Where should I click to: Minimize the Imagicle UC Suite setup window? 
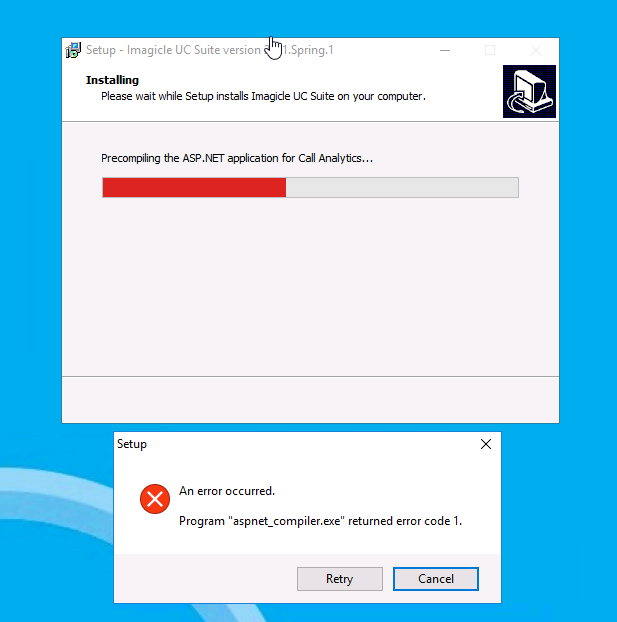[x=445, y=50]
